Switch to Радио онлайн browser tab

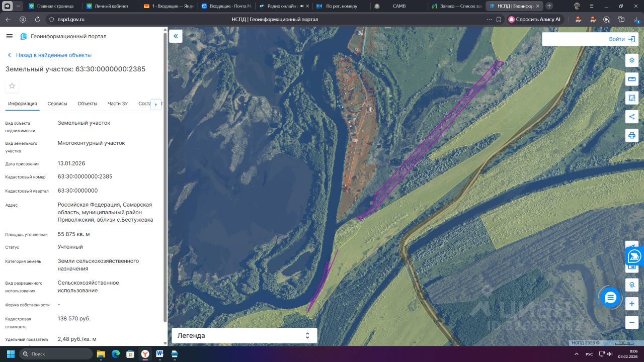pyautogui.click(x=283, y=6)
